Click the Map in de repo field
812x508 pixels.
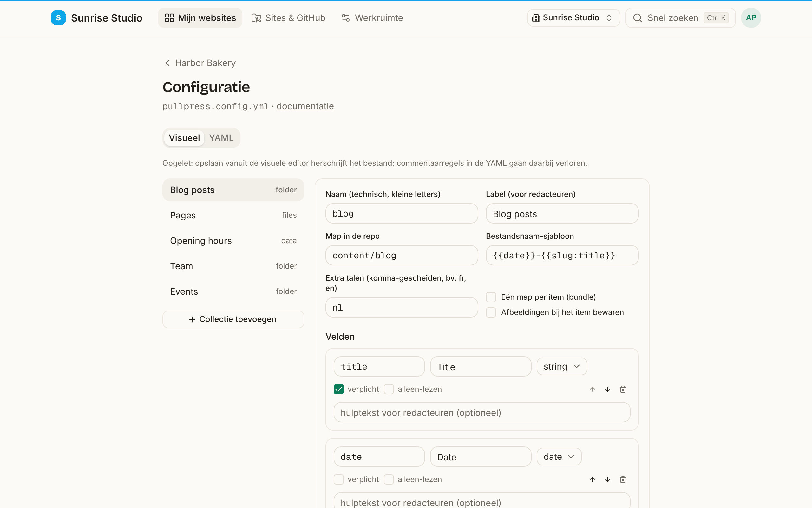[x=402, y=255]
